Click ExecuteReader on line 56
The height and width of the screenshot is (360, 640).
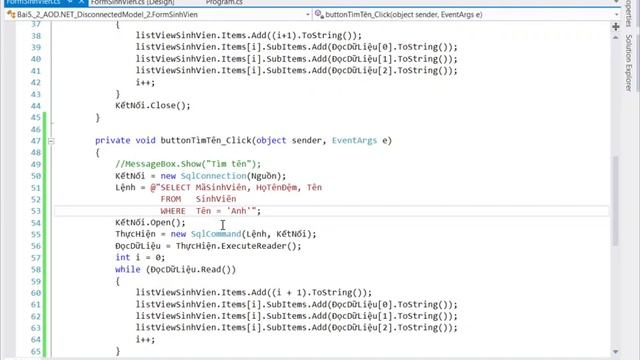click(x=253, y=246)
